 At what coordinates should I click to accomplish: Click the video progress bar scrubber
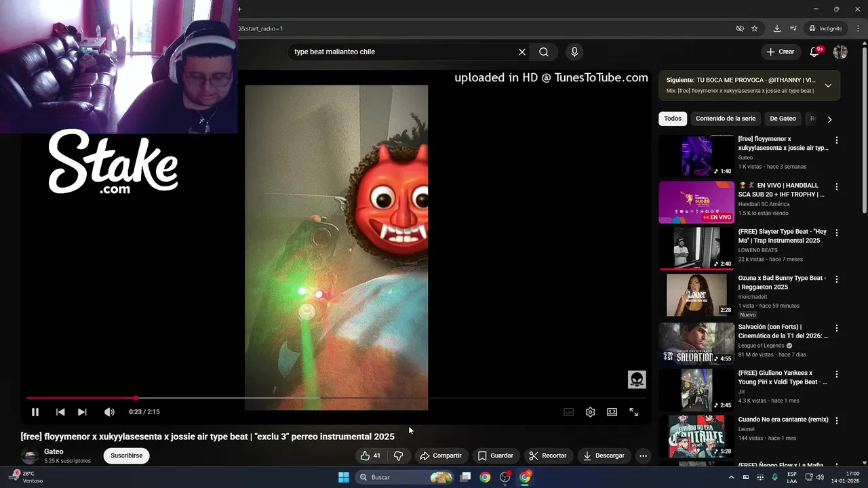(x=136, y=399)
